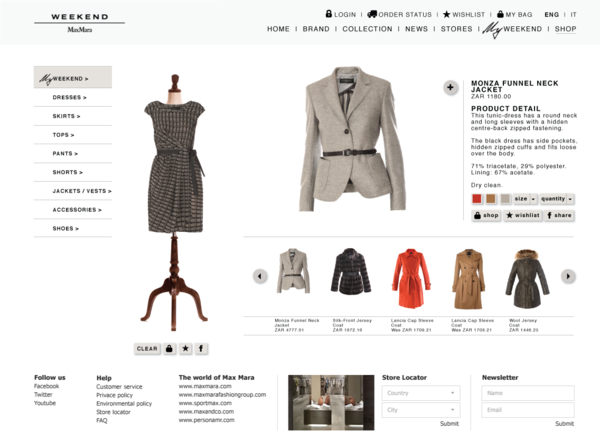Click the left carousel arrow
600x441 pixels.
click(260, 276)
